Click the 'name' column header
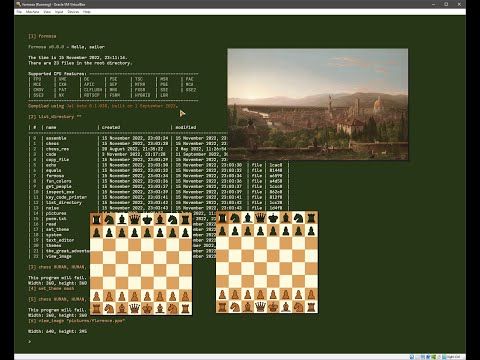480x360 pixels. coord(51,127)
